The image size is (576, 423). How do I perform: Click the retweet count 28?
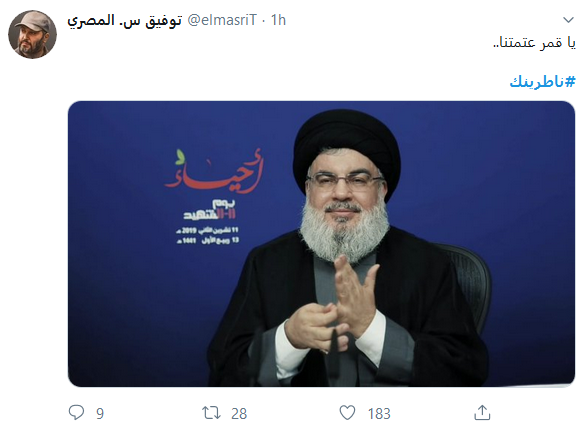click(x=239, y=414)
